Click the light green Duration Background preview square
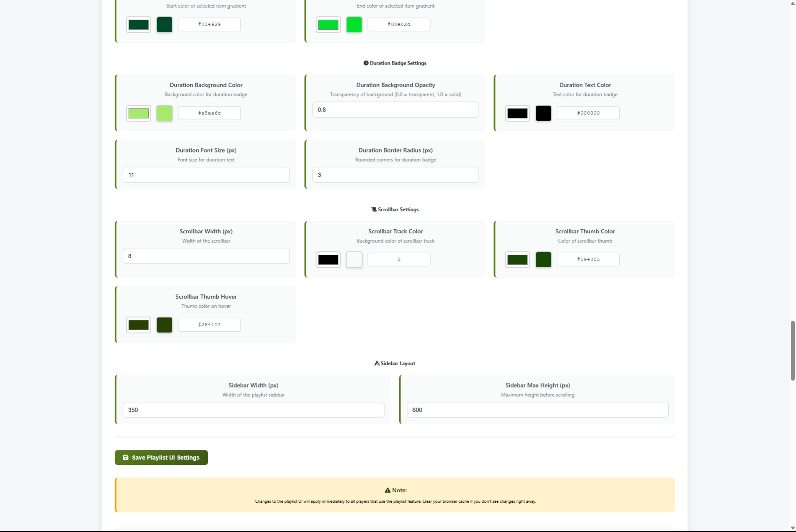Screen dimensions: 796x532 tap(164, 113)
